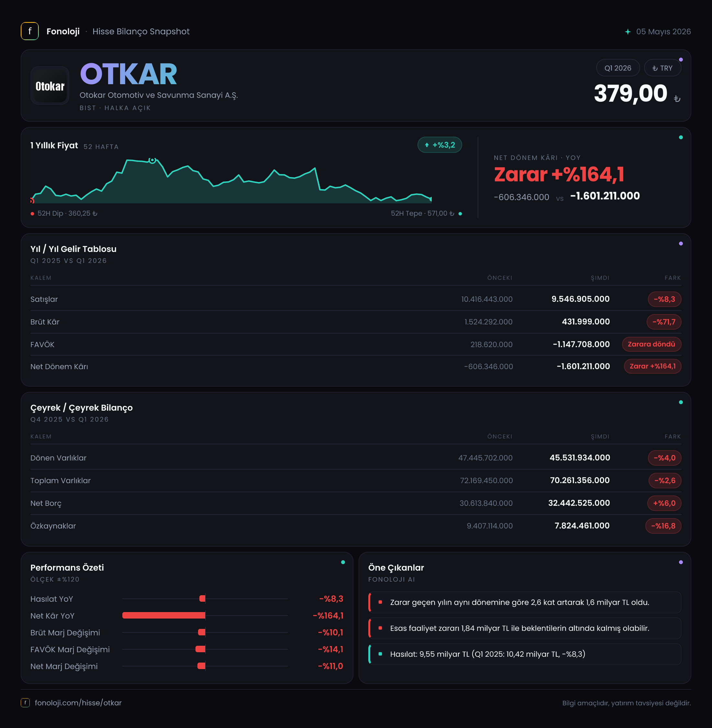Click the "Öne Çıkanlar" heading
712x728 pixels.
396,567
